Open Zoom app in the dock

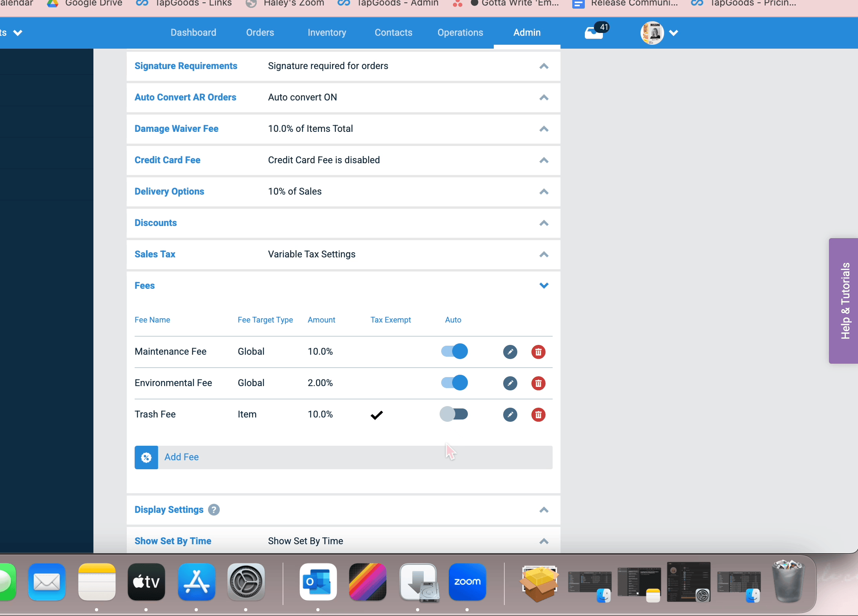coord(467,582)
